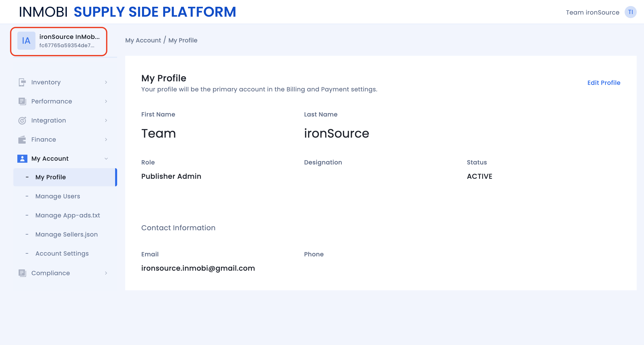The height and width of the screenshot is (345, 644).
Task: Click the TI user avatar
Action: coord(630,12)
